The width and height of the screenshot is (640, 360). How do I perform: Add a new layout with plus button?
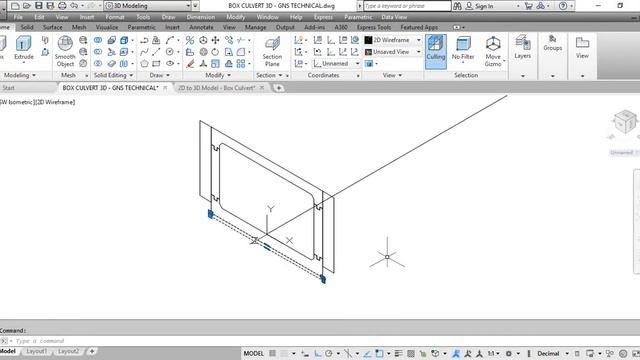(92, 351)
